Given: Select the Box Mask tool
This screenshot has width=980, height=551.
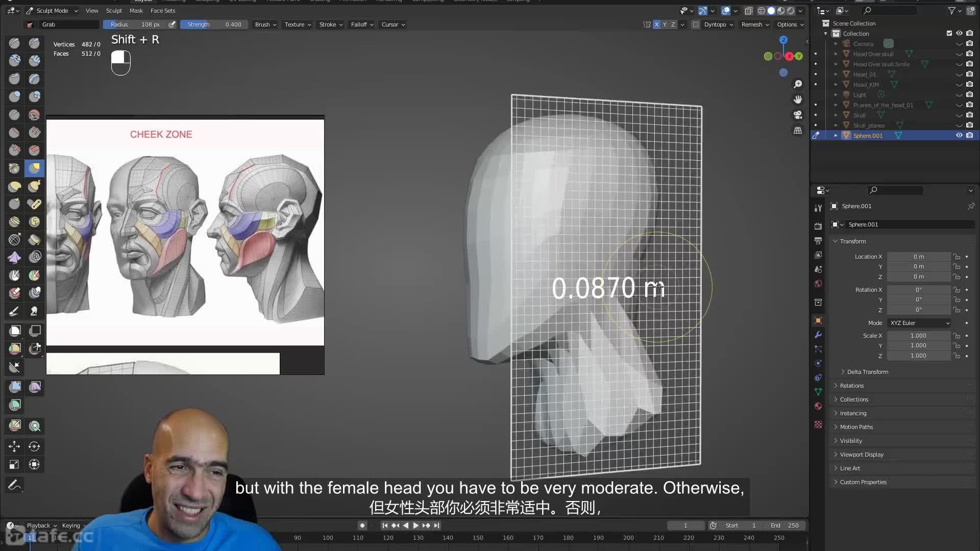Looking at the screenshot, I should (x=14, y=331).
